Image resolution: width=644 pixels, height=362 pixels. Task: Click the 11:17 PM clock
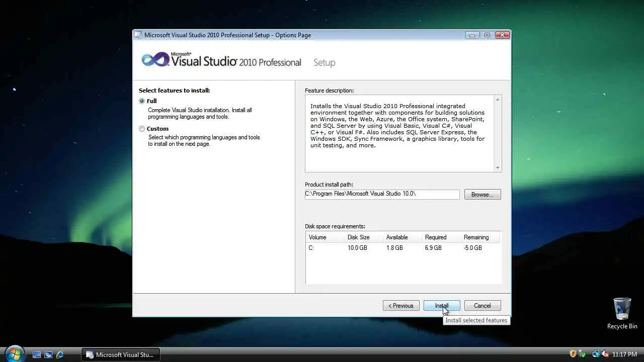(x=625, y=354)
